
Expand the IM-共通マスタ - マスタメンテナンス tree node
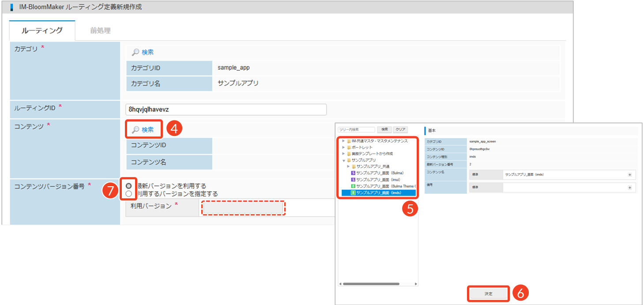click(343, 141)
